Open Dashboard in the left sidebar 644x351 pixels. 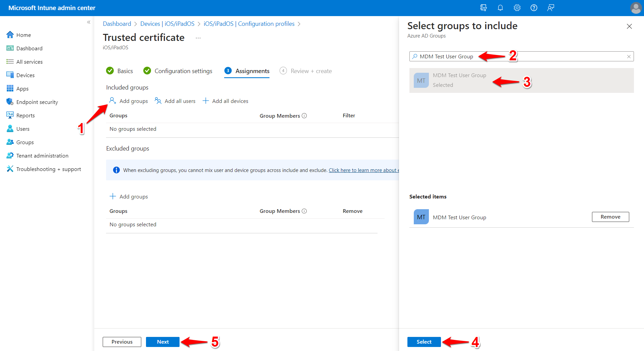[x=24, y=48]
